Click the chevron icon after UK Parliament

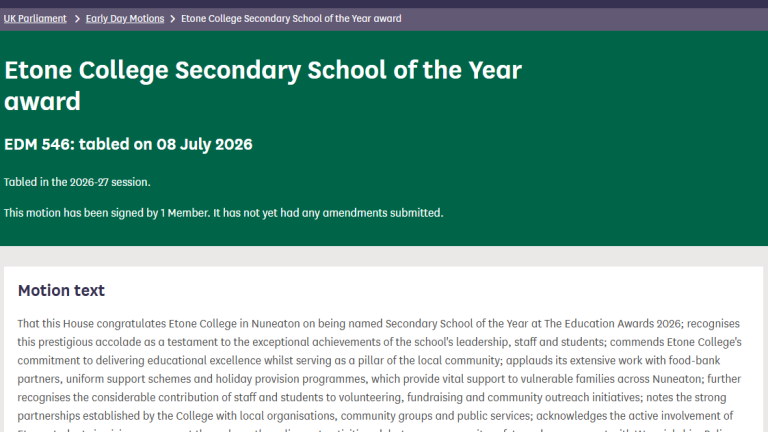coord(77,19)
